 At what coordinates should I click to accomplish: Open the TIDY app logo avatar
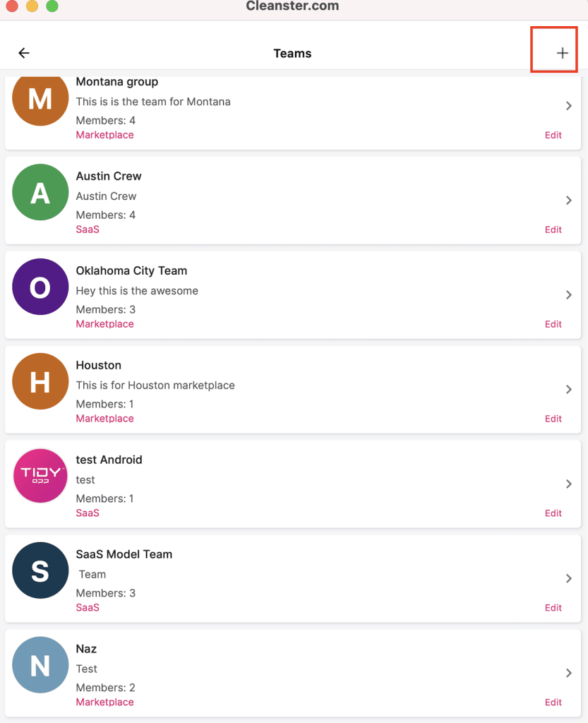tap(40, 476)
